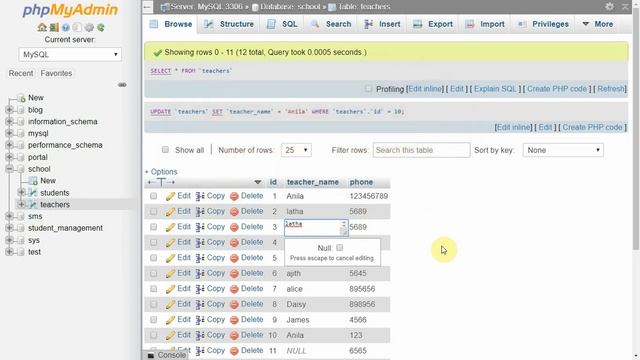The height and width of the screenshot is (360, 640).
Task: Expand the student_management database node
Action: [9, 228]
